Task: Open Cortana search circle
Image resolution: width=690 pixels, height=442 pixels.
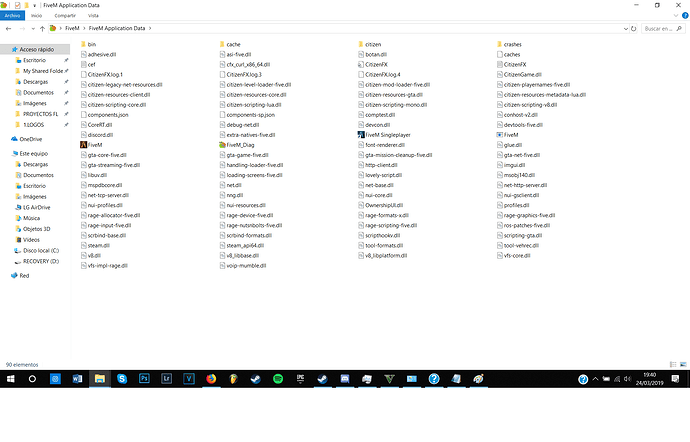Action: pos(32,379)
